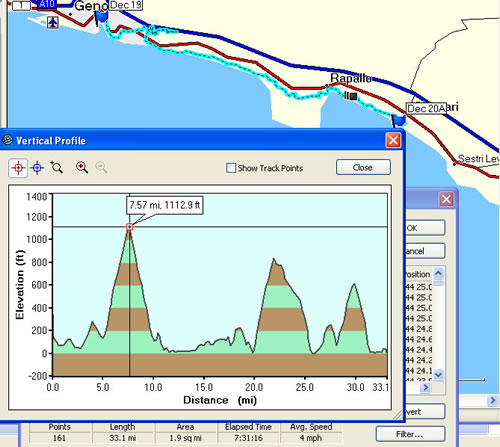Click the Dec 20A waypoint label
Screen dimensions: 500x447
[x=426, y=109]
